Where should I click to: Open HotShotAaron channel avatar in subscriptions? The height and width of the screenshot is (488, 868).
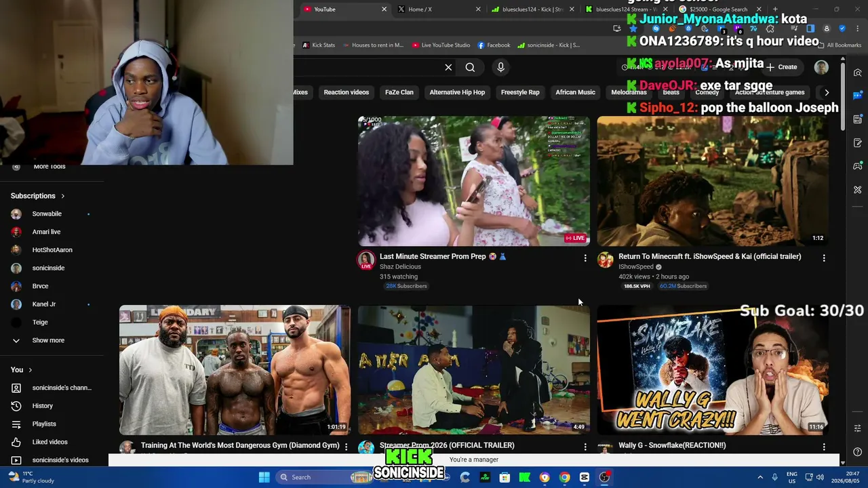tap(16, 250)
